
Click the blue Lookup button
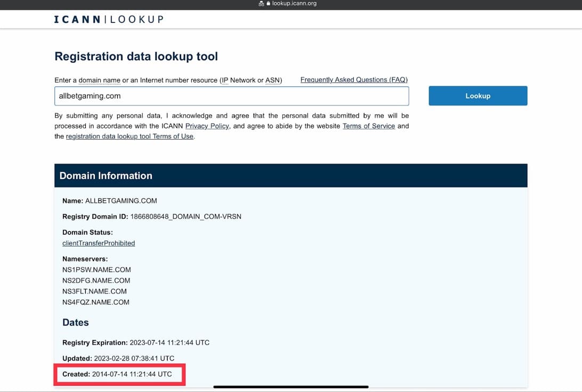coord(478,96)
